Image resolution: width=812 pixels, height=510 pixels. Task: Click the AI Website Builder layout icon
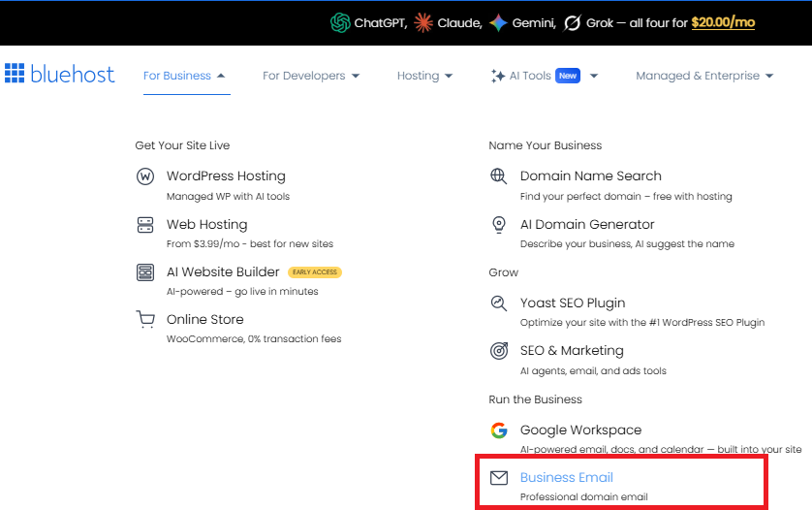click(x=145, y=272)
